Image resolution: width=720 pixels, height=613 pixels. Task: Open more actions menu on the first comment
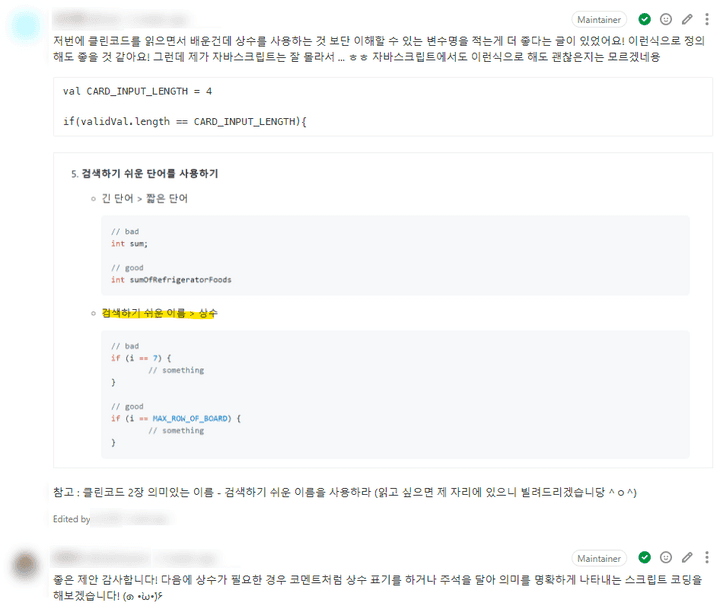click(x=707, y=19)
